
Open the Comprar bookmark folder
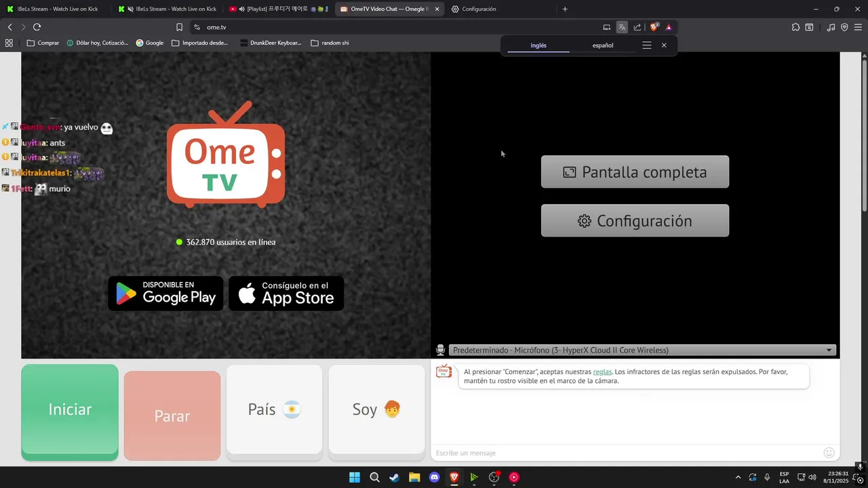pyautogui.click(x=43, y=43)
